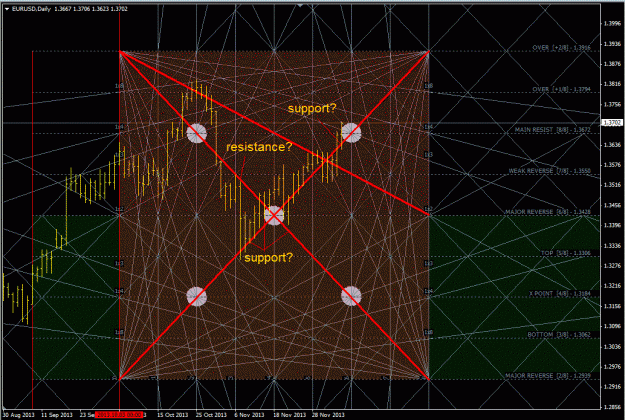Screen dimensions: 625x420
Task: Click the 1.3516 price scale value
Action: pyautogui.click(x=612, y=185)
